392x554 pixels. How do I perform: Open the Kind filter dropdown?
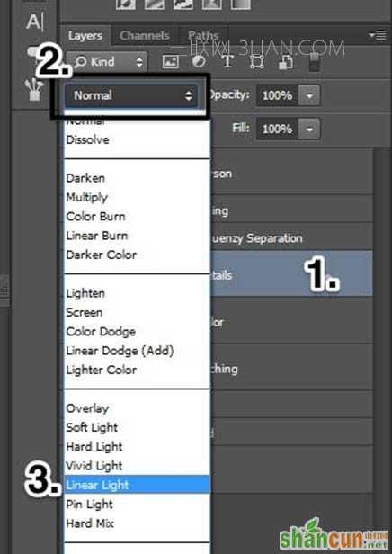pyautogui.click(x=108, y=62)
